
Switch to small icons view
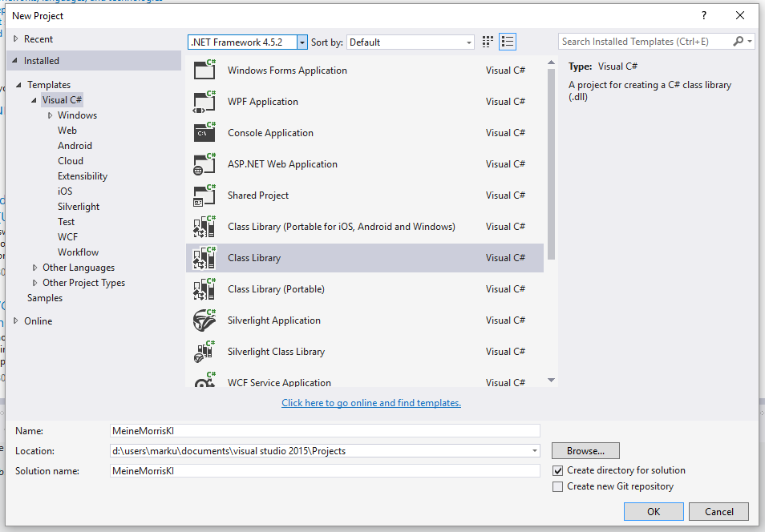488,42
